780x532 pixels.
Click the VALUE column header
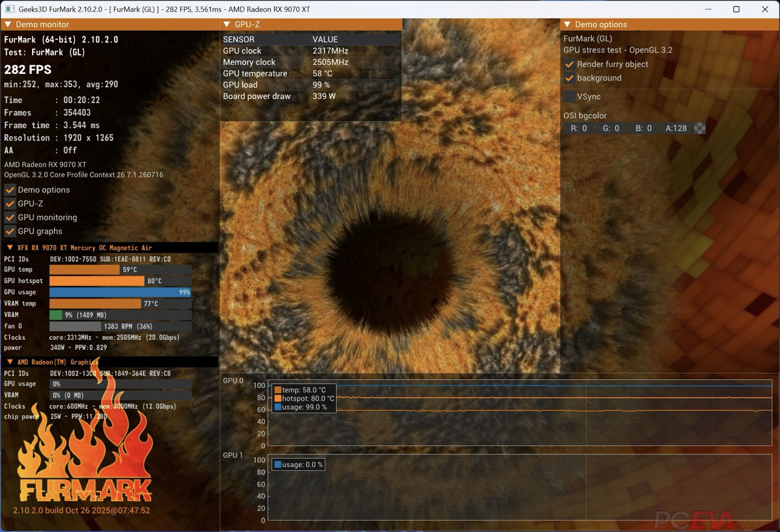(325, 39)
